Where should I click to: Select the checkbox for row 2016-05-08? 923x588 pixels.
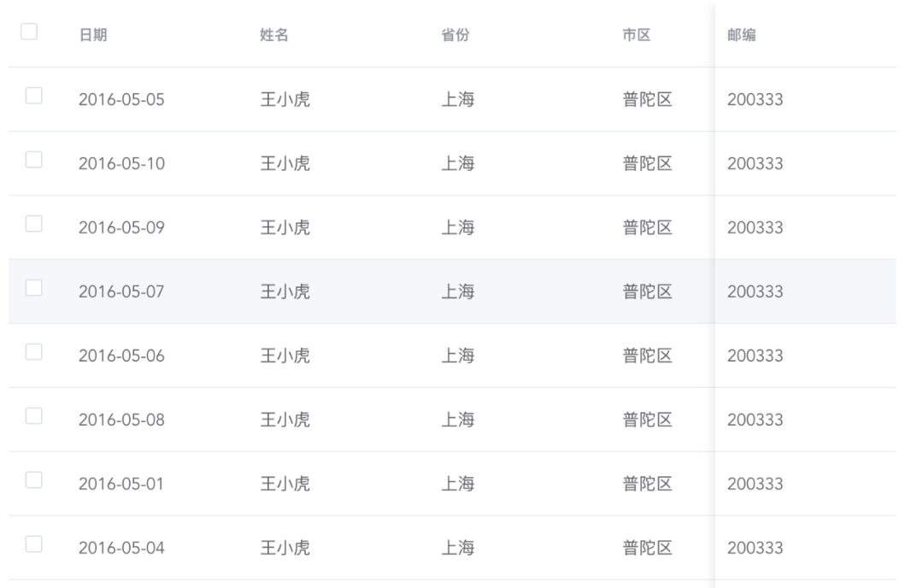[34, 416]
